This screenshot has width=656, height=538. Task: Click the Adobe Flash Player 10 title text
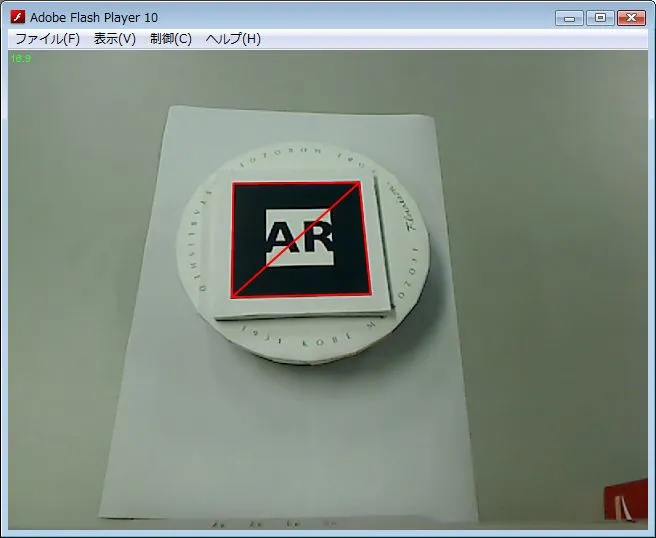(x=94, y=18)
